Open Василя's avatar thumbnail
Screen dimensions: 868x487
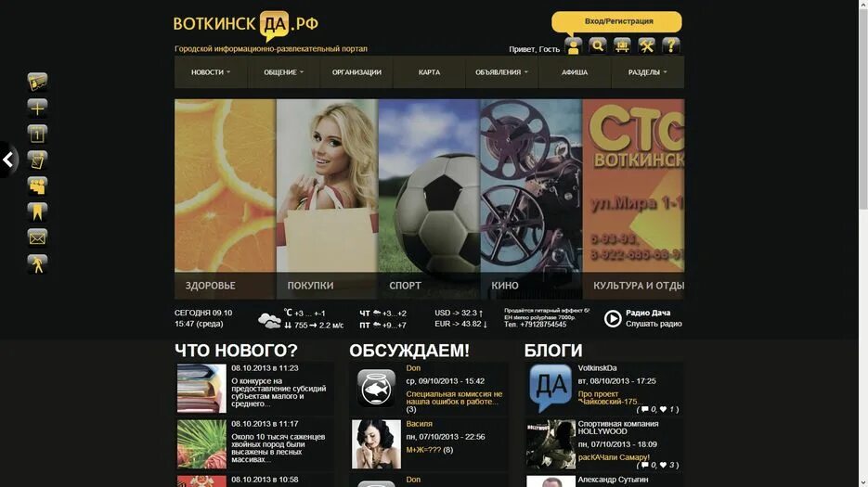coord(376,444)
